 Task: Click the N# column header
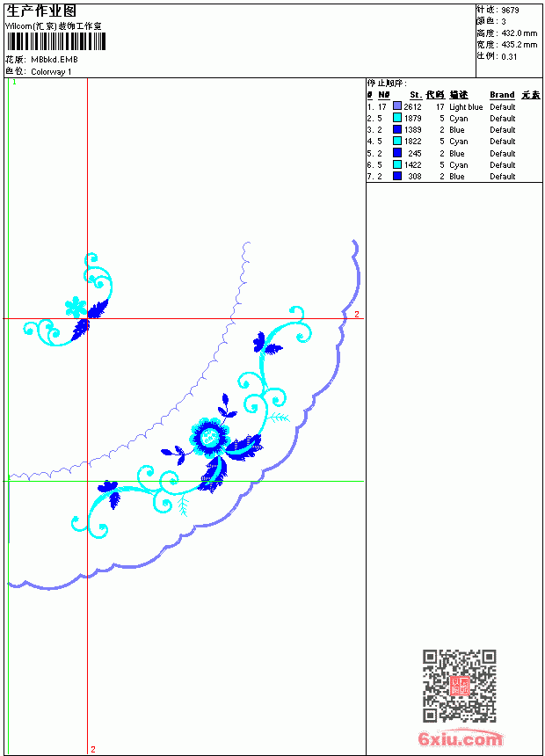[383, 95]
